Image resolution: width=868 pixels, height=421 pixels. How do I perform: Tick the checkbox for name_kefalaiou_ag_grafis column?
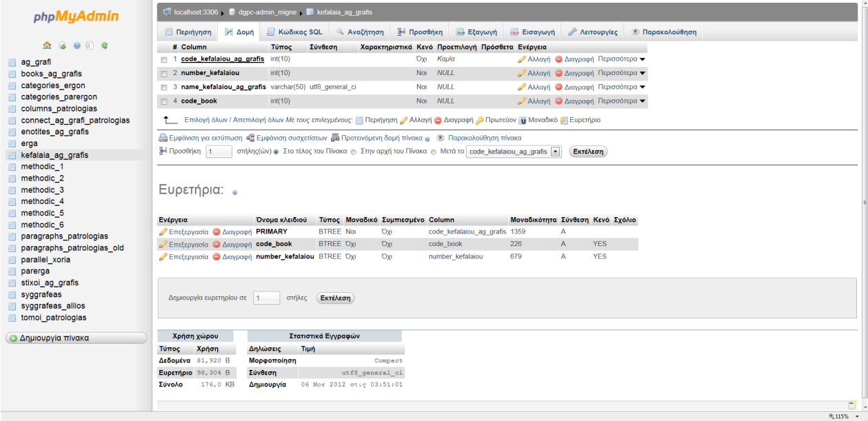point(164,88)
